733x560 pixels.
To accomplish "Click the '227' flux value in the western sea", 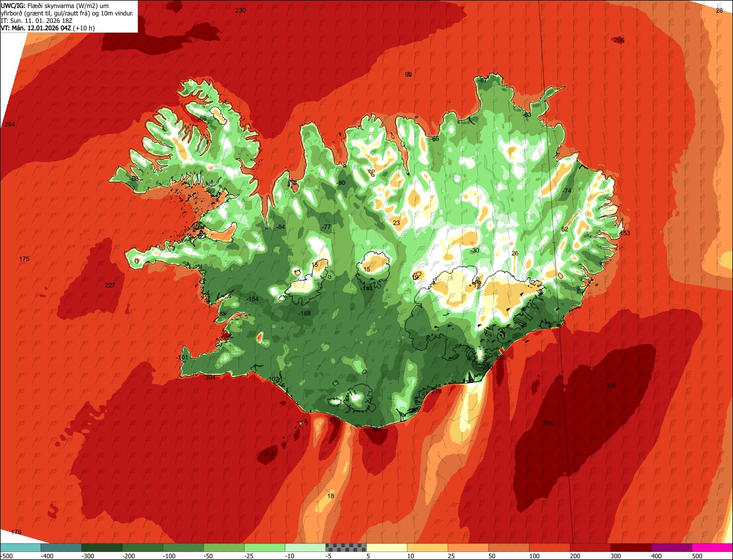I will tap(110, 285).
